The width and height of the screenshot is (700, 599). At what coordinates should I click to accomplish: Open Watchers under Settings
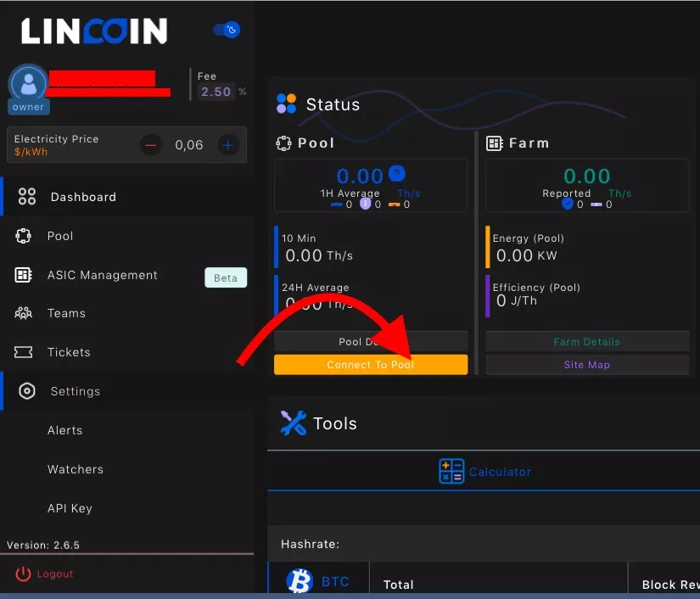76,469
